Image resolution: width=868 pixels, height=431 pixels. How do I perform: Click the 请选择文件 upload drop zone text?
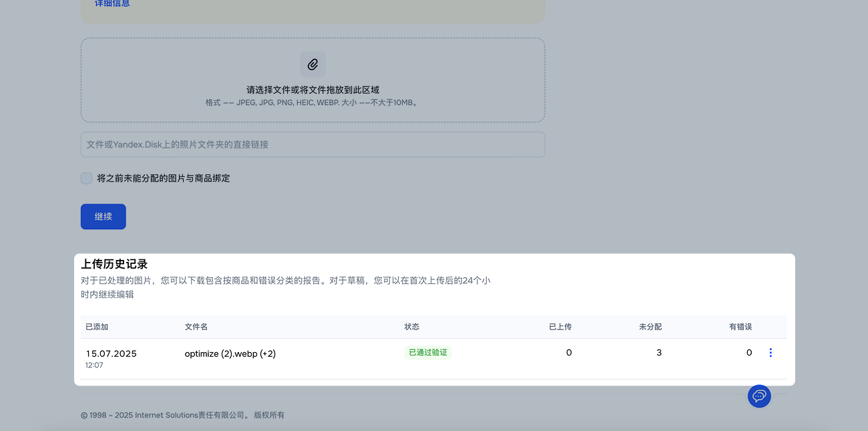tap(312, 90)
